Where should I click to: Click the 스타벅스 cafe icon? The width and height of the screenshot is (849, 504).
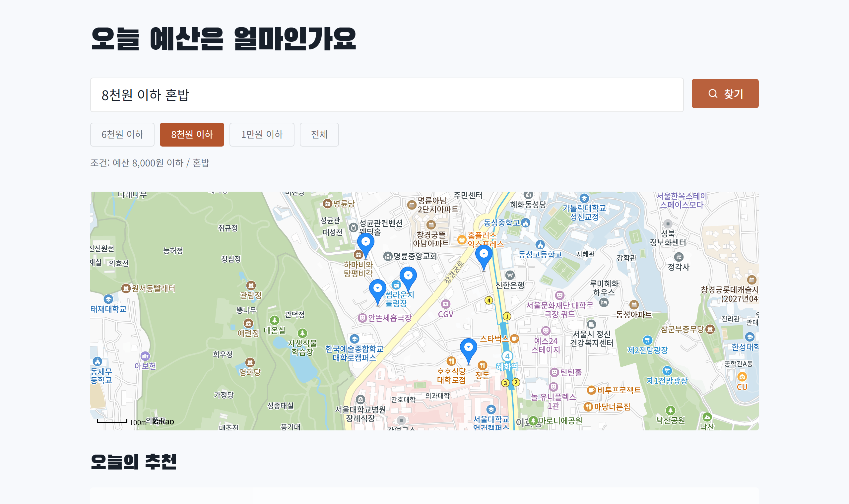click(514, 339)
